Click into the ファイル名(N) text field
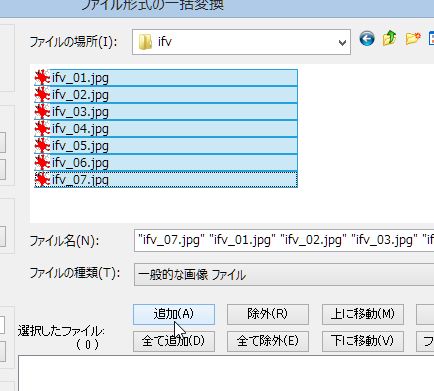The image size is (434, 391). point(284,240)
